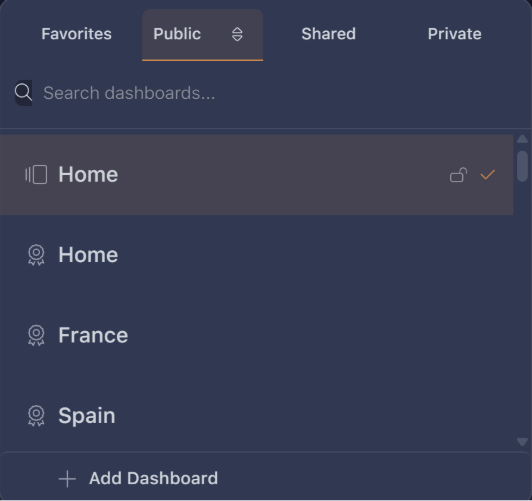Toggle the unlock padlock on Home dashboard
The height and width of the screenshot is (501, 532).
click(458, 175)
